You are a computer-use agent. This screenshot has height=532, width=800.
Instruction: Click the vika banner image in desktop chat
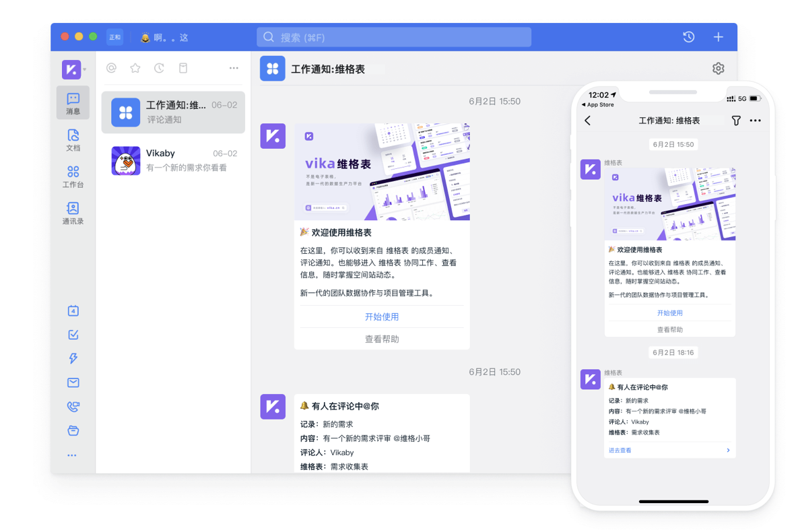(382, 171)
